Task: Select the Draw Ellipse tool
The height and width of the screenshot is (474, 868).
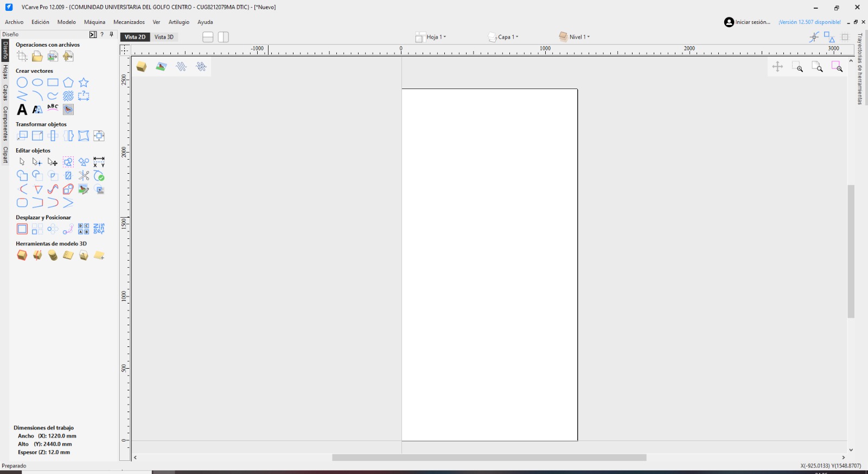Action: [x=37, y=83]
